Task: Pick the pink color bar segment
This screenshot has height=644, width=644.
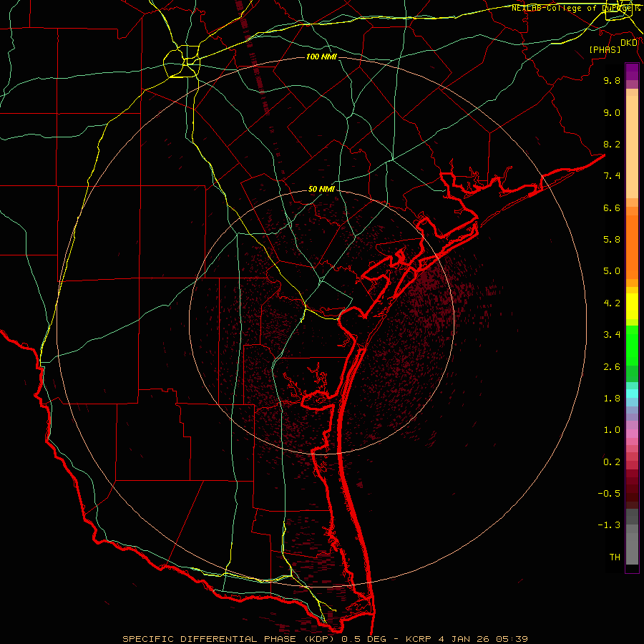Action: 632,434
